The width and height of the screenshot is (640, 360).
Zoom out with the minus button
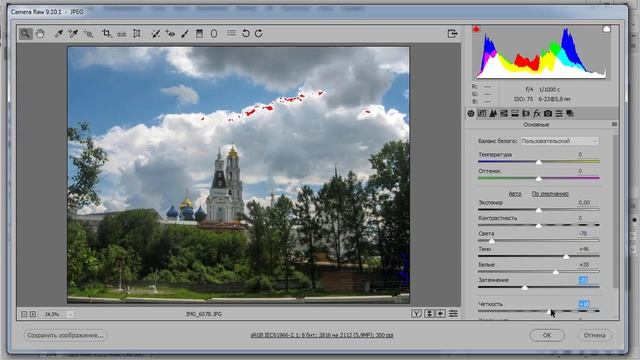(24, 314)
